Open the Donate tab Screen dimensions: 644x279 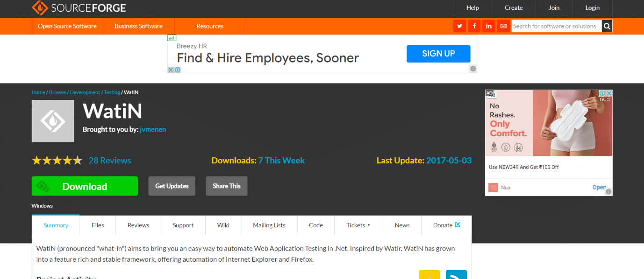(x=446, y=225)
